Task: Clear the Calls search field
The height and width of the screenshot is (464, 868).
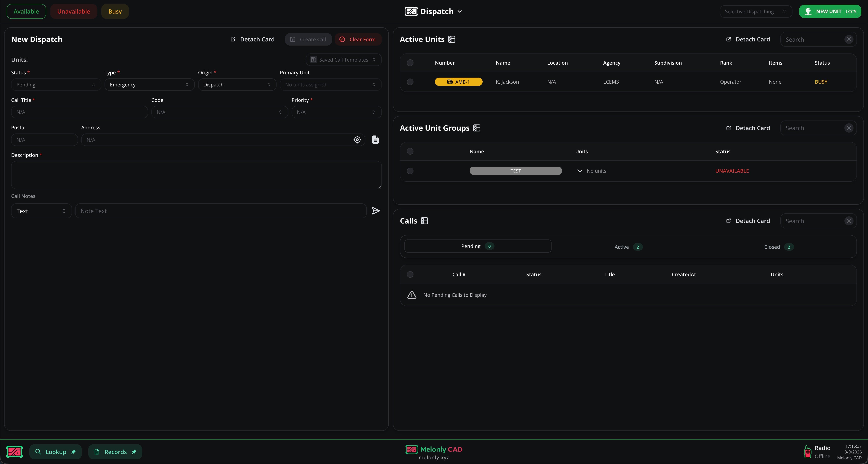Action: click(x=849, y=221)
